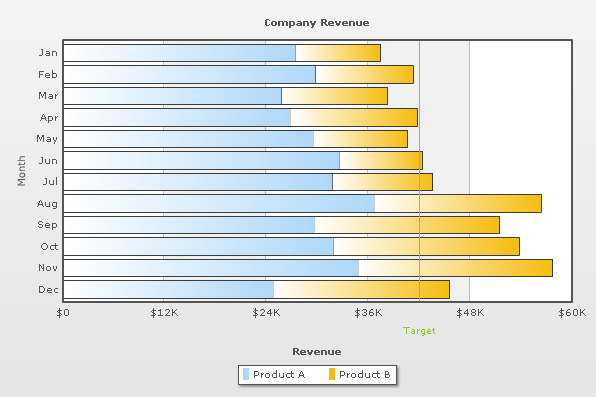The width and height of the screenshot is (596, 397).
Task: Select the Dec Product B orange bar
Action: pos(361,290)
